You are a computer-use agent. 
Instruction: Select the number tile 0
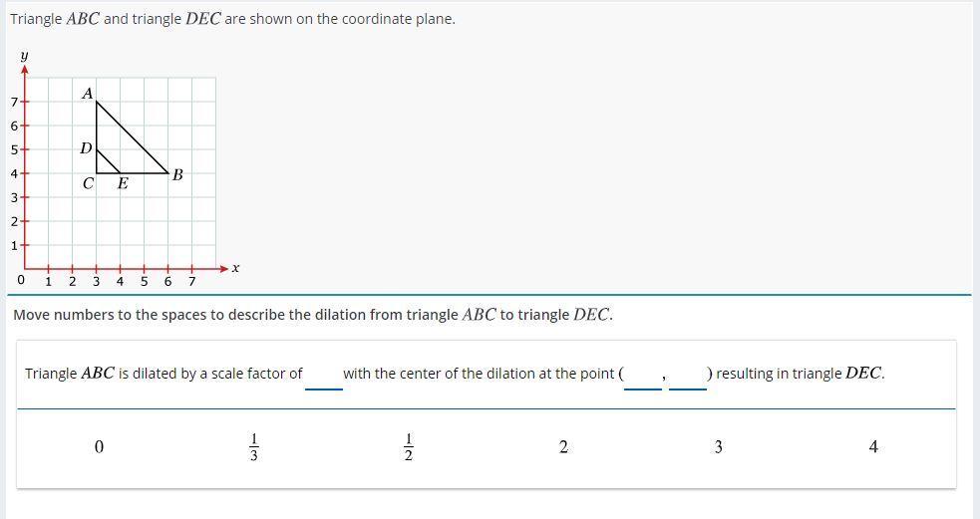98,447
